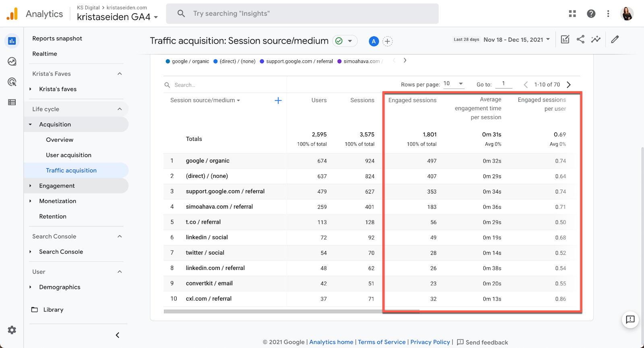644x348 pixels.
Task: Click the google / organic legend color dot
Action: [x=168, y=62]
